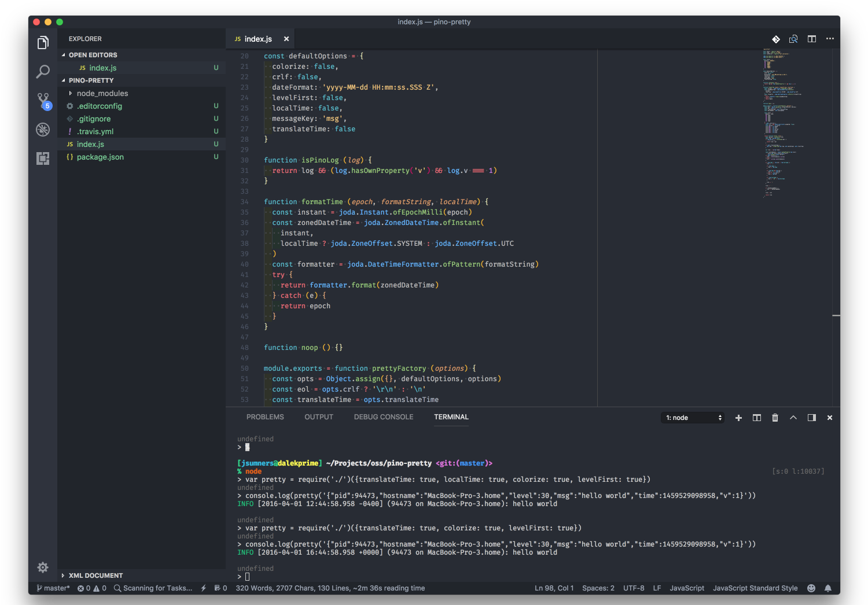Click line number 34 in the gutter
Image resolution: width=868 pixels, height=605 pixels.
(244, 202)
